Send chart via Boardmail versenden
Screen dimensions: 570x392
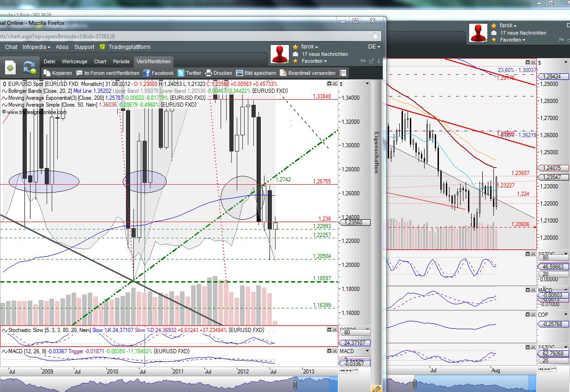click(x=307, y=73)
